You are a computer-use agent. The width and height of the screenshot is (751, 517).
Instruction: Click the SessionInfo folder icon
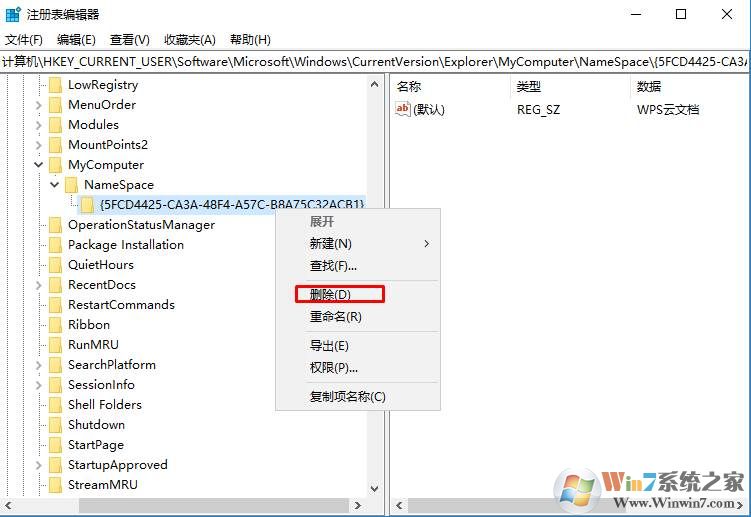click(56, 385)
